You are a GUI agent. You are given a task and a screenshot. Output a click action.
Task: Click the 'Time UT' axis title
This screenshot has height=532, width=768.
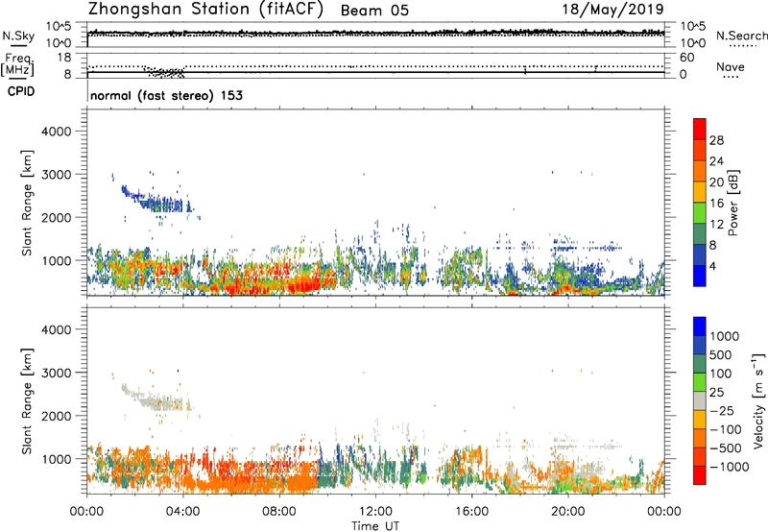point(375,526)
